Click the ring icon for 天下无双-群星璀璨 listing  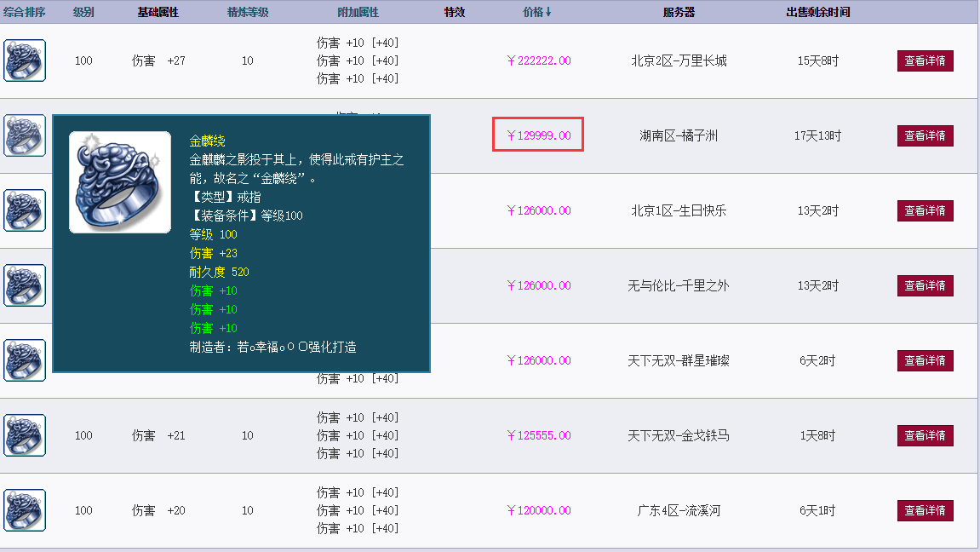click(x=24, y=360)
